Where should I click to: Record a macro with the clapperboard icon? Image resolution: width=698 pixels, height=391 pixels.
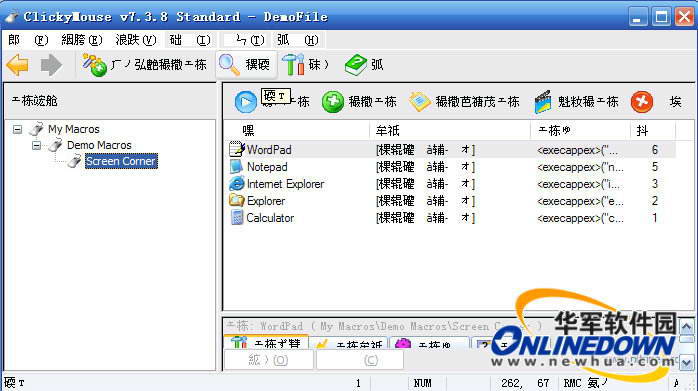click(x=542, y=102)
